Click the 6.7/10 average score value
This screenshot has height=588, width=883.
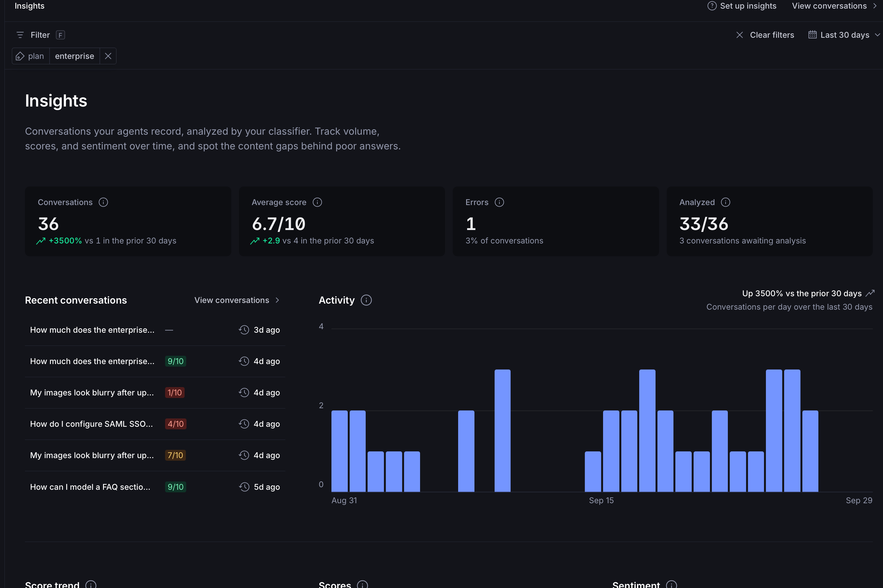[x=279, y=224]
